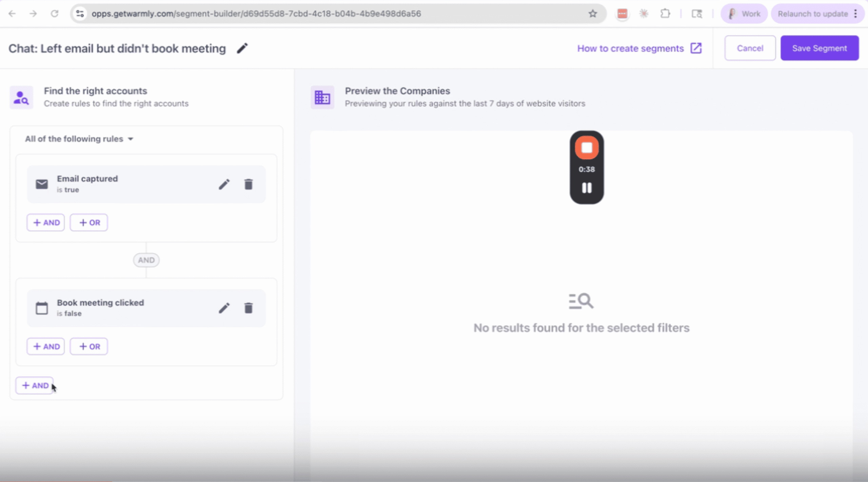The image size is (868, 482).
Task: Add an AND condition under Email captured
Action: click(46, 223)
